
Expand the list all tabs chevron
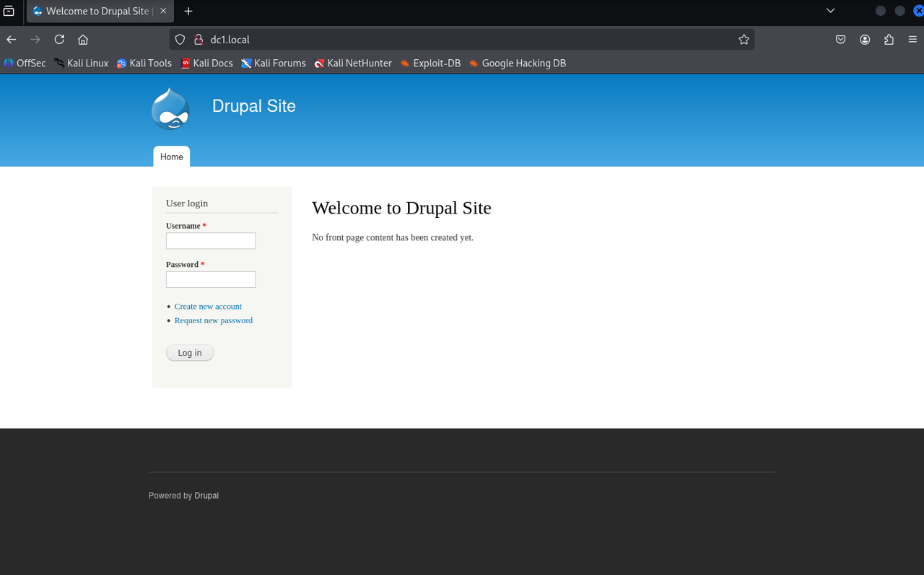(831, 11)
